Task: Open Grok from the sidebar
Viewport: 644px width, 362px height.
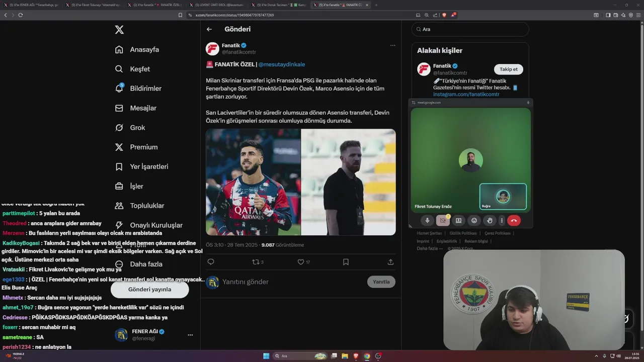Action: [x=130, y=128]
